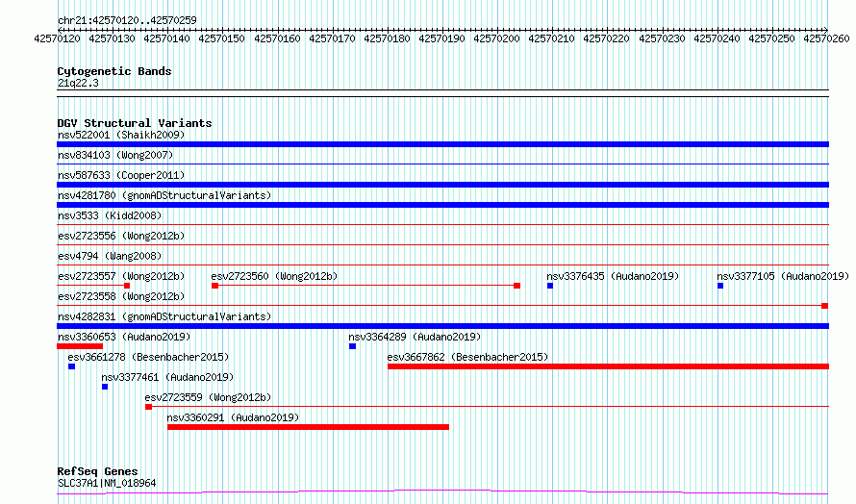Viewport: 856px width, 504px height.
Task: Click red start square of esv2723559
Action: (148, 407)
